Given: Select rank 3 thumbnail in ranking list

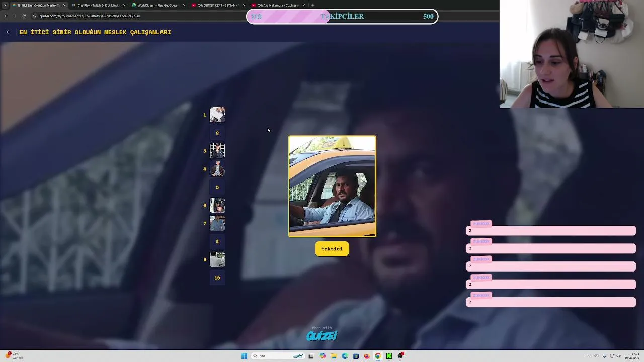Looking at the screenshot, I should tap(217, 151).
